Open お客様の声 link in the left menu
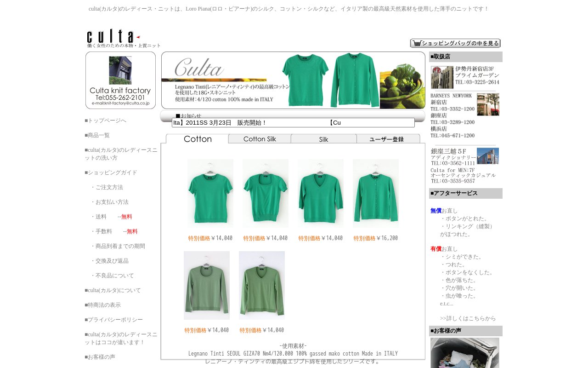 click(100, 357)
